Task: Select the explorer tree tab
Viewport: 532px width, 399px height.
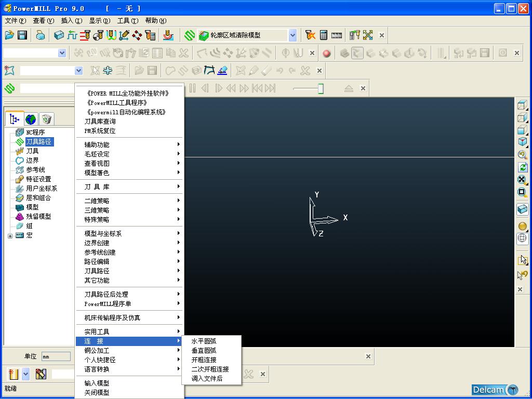Action: [x=15, y=119]
